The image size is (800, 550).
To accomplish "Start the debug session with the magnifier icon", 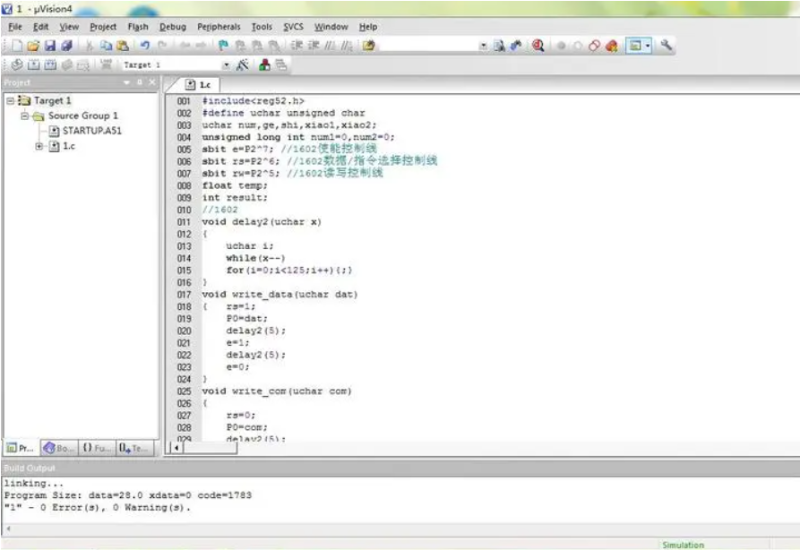I will coord(538,46).
